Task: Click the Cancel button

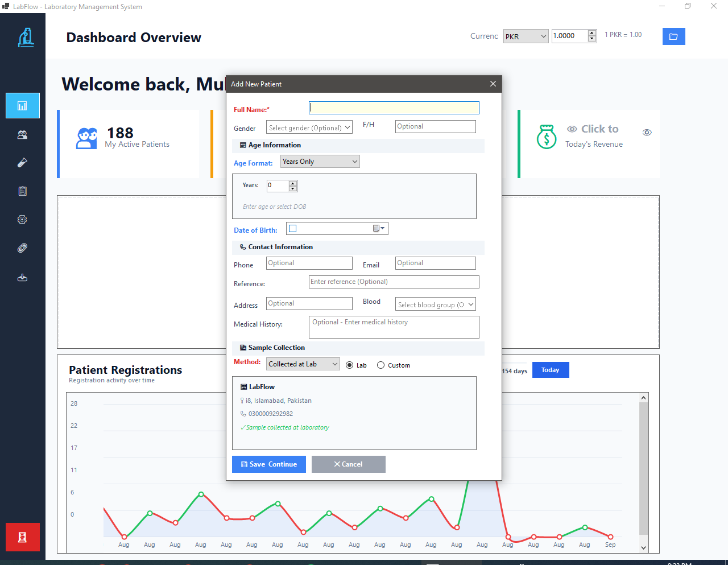Action: click(349, 464)
